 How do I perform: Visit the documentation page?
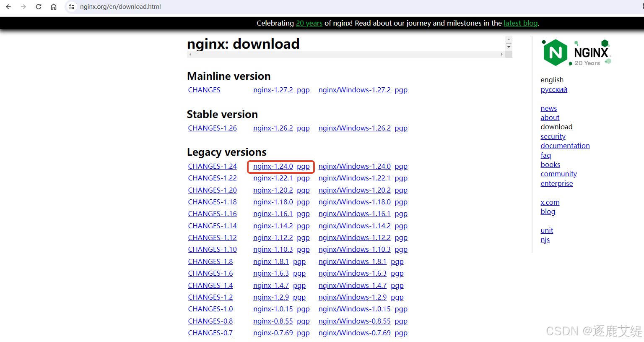tap(565, 145)
